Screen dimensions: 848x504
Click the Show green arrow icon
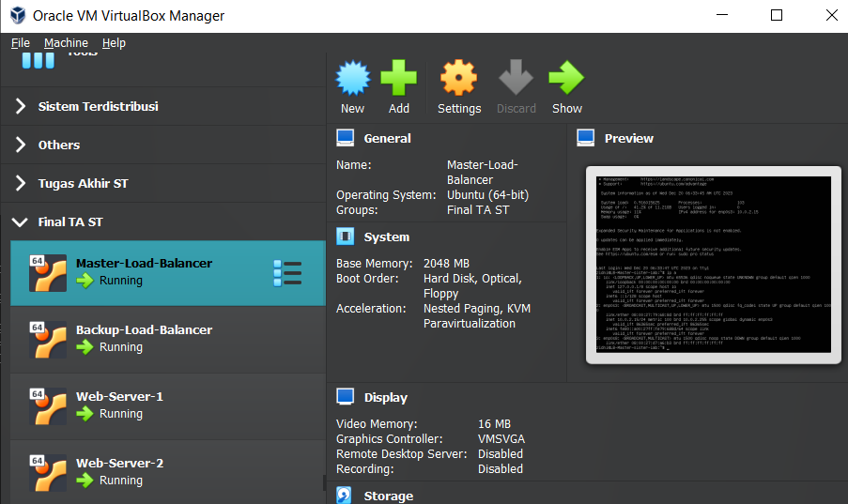(566, 79)
